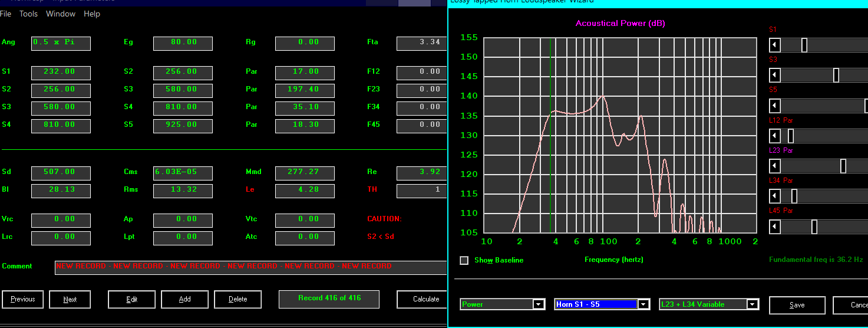Click the Edit button
Screen dimensions: 868x328
pos(131,299)
